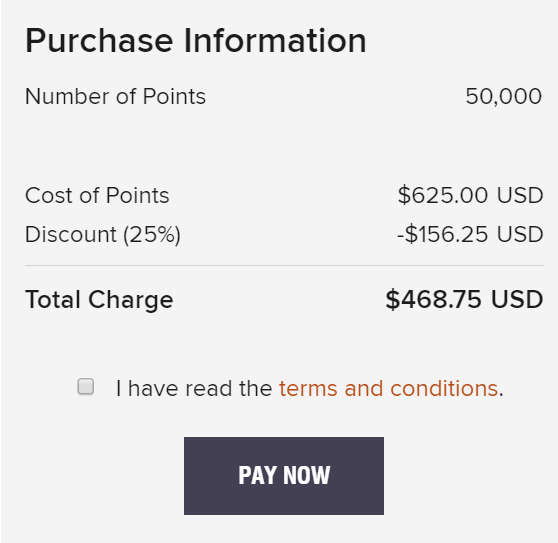
Task: Click the Cost of Points label
Action: [97, 195]
